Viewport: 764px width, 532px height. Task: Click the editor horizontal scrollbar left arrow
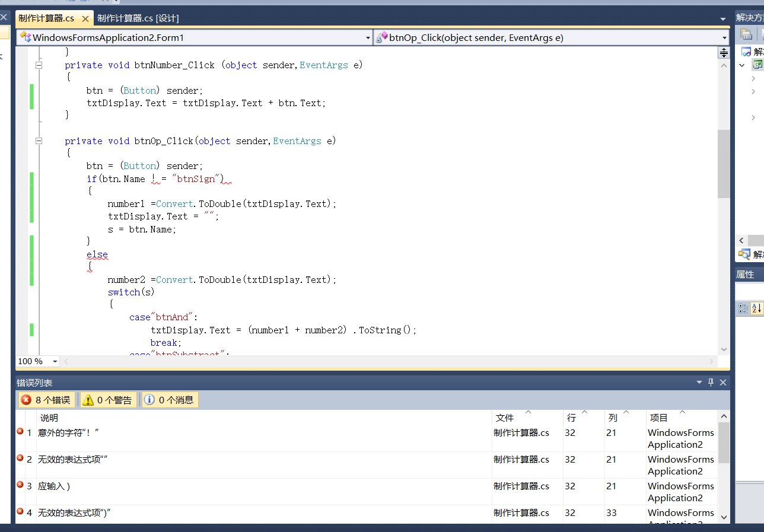pyautogui.click(x=66, y=361)
